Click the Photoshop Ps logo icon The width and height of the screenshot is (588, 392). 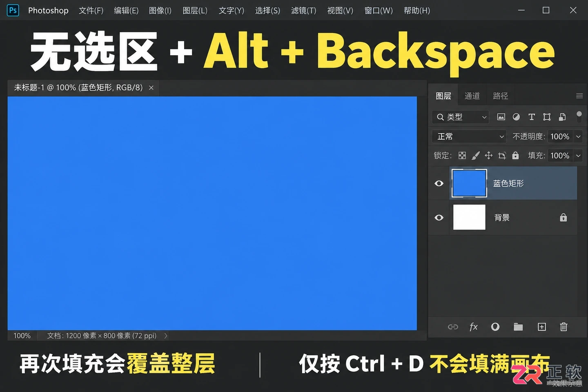pos(13,10)
